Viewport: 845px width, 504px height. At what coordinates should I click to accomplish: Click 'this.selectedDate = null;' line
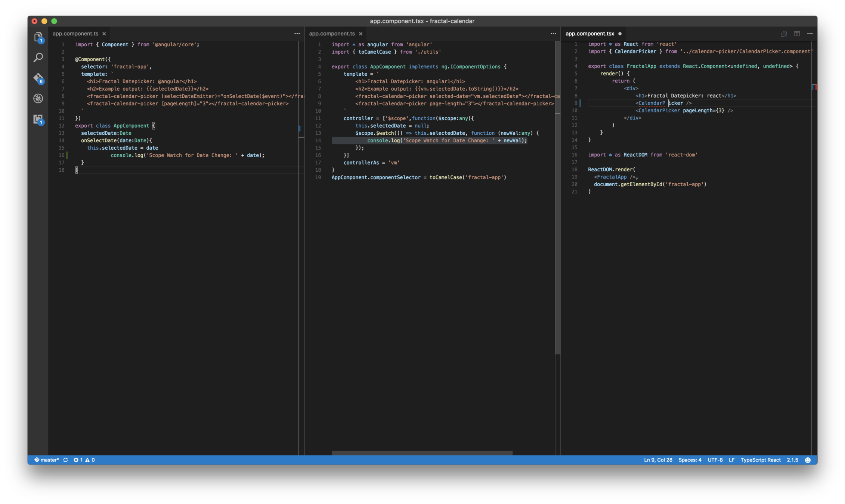392,126
